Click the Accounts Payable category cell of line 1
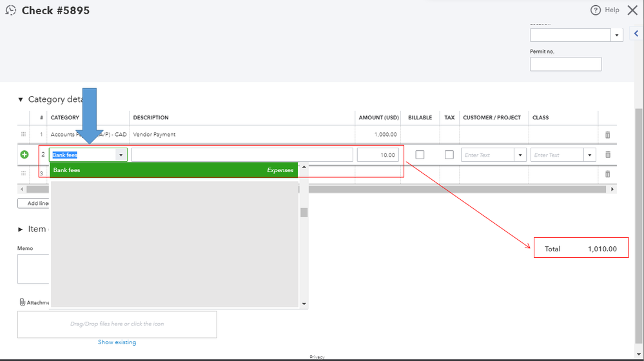The image size is (644, 361). coord(88,134)
